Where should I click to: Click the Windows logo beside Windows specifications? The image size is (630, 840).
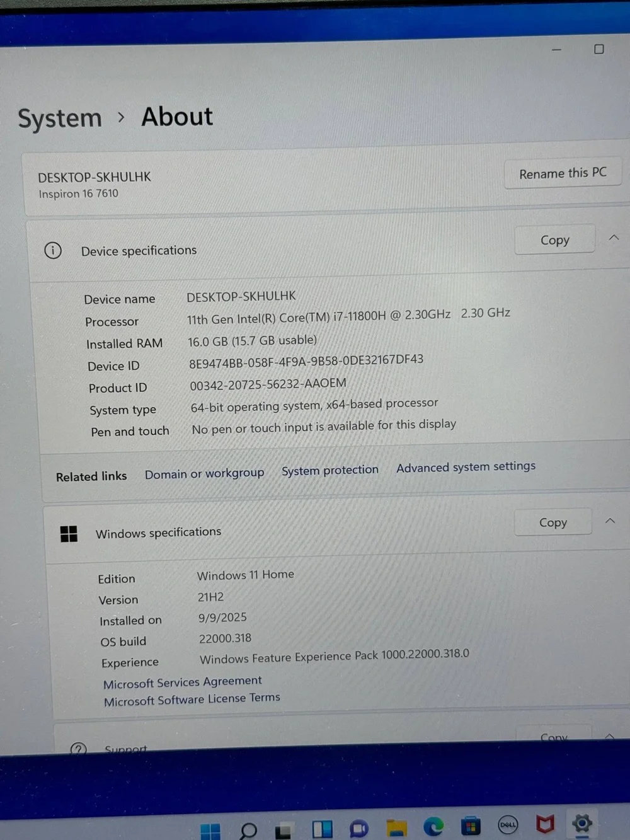pos(69,534)
